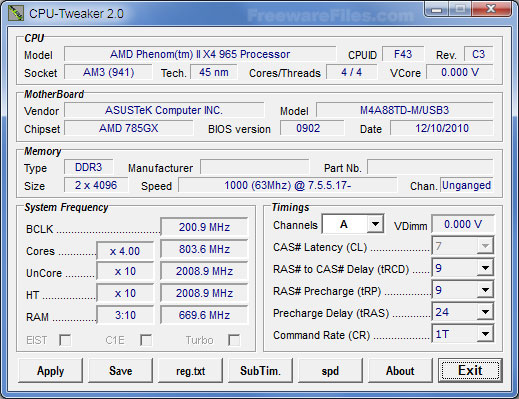Minimize the CPU-Tweaker window
The width and height of the screenshot is (519, 399).
pyautogui.click(x=437, y=9)
